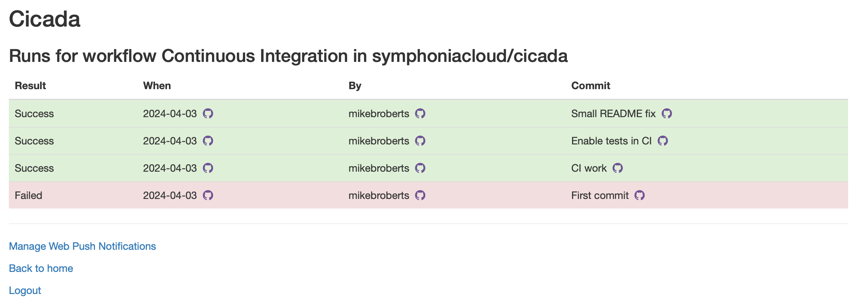The width and height of the screenshot is (868, 308).
Task: Click the Small README fix commit text
Action: 613,113
